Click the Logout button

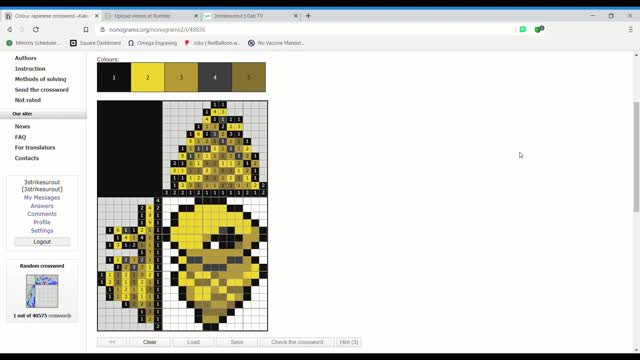click(x=42, y=242)
